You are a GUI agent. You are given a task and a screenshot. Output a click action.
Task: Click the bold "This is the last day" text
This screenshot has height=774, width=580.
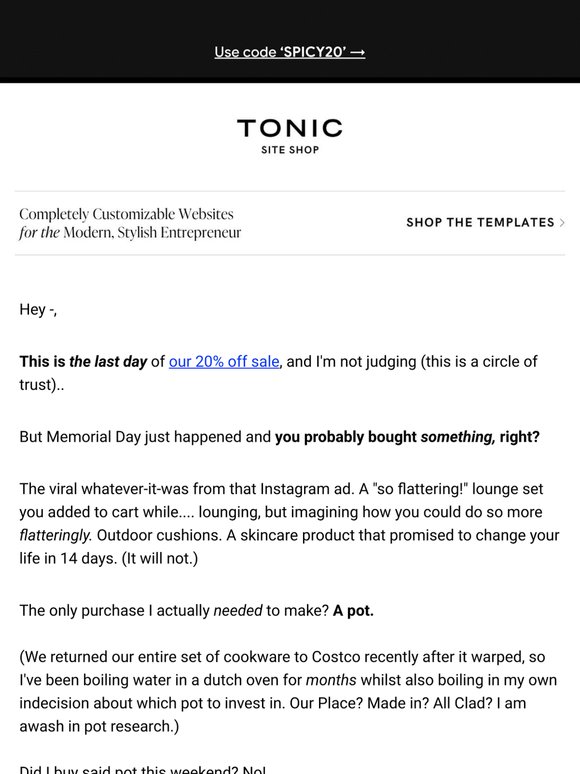(83, 361)
